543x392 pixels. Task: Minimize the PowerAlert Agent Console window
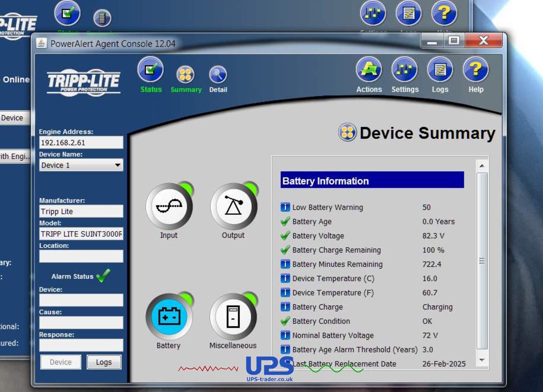(432, 41)
